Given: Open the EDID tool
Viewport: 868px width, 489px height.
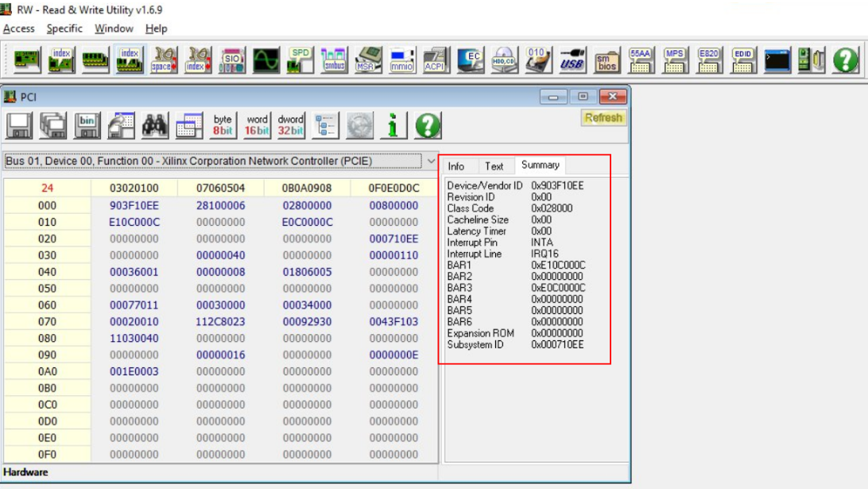Looking at the screenshot, I should [x=742, y=60].
